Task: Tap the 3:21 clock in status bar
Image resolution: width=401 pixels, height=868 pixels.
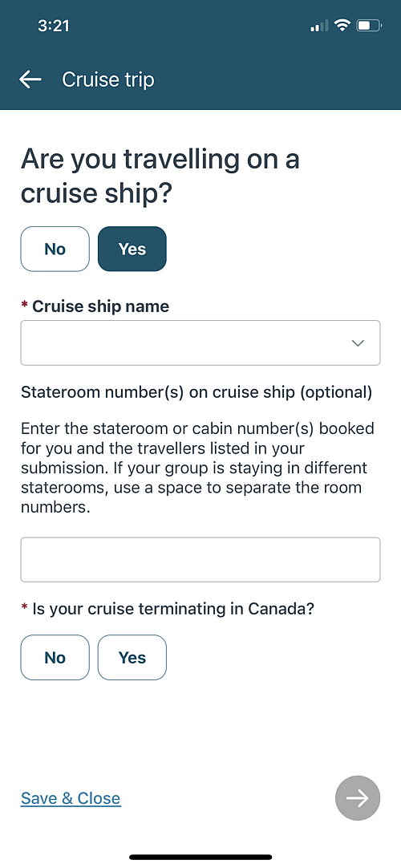Action: point(54,26)
